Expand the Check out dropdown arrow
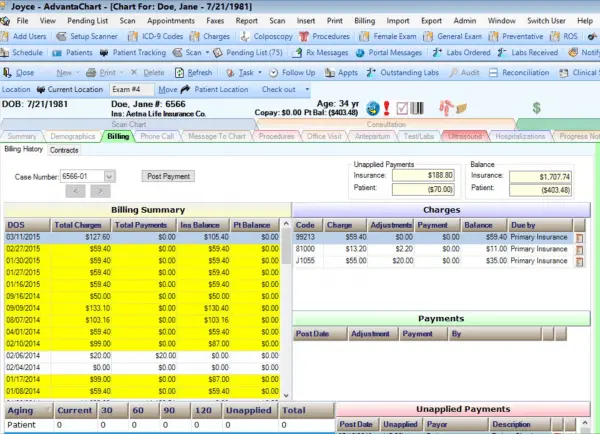The width and height of the screenshot is (600, 434). (x=307, y=90)
